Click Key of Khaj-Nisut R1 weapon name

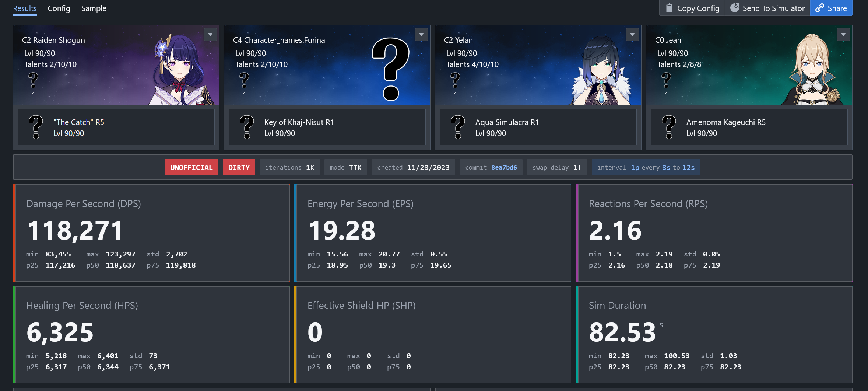tap(299, 122)
